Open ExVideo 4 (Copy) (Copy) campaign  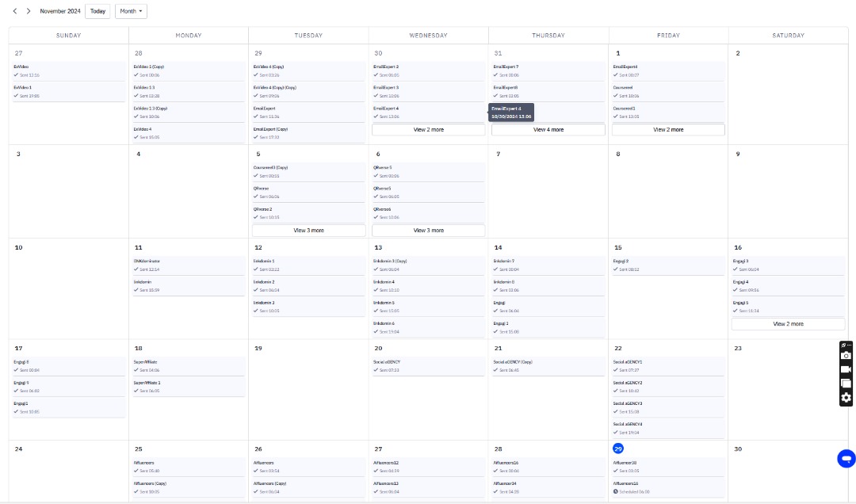[308, 92]
